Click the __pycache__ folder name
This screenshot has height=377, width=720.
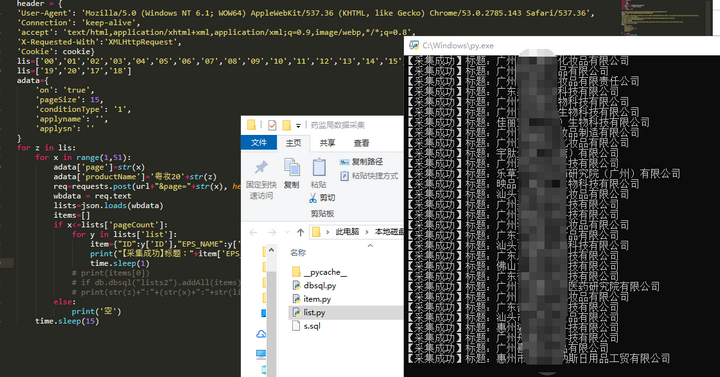(325, 272)
